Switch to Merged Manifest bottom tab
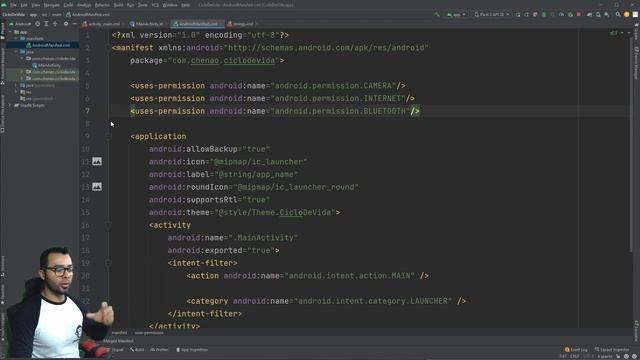This screenshot has height=360, width=640. [x=118, y=341]
